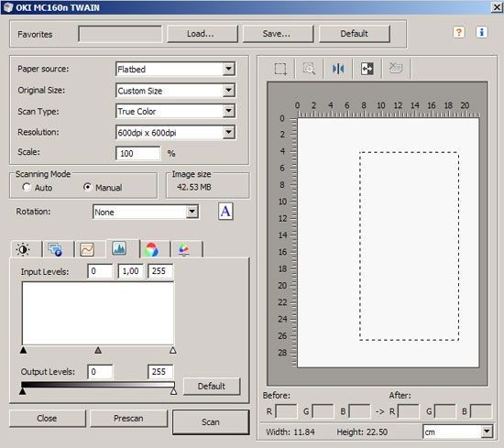Click the Output Levels minimum field
The width and height of the screenshot is (504, 448).
click(x=100, y=372)
